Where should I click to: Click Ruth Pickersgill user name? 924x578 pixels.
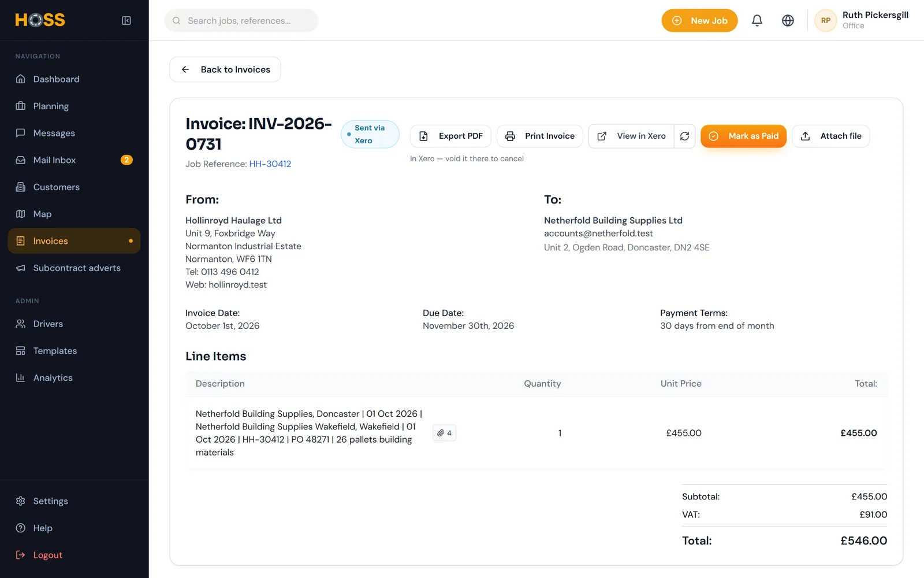click(x=875, y=15)
